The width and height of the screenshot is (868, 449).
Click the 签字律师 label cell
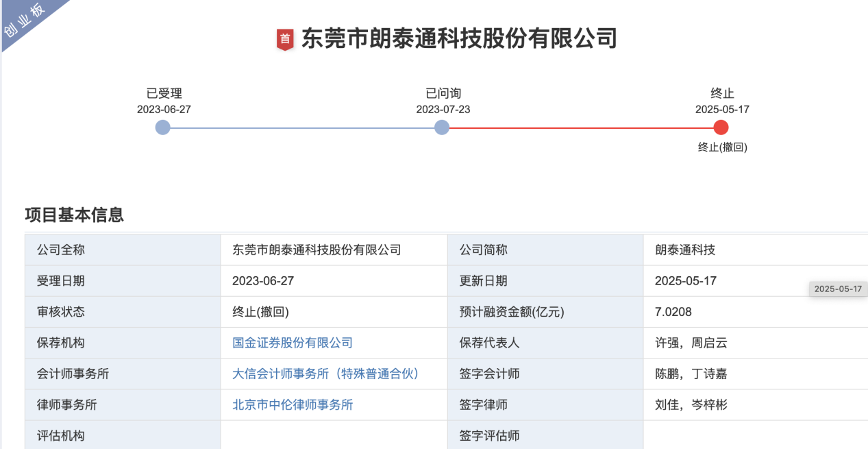(545, 404)
